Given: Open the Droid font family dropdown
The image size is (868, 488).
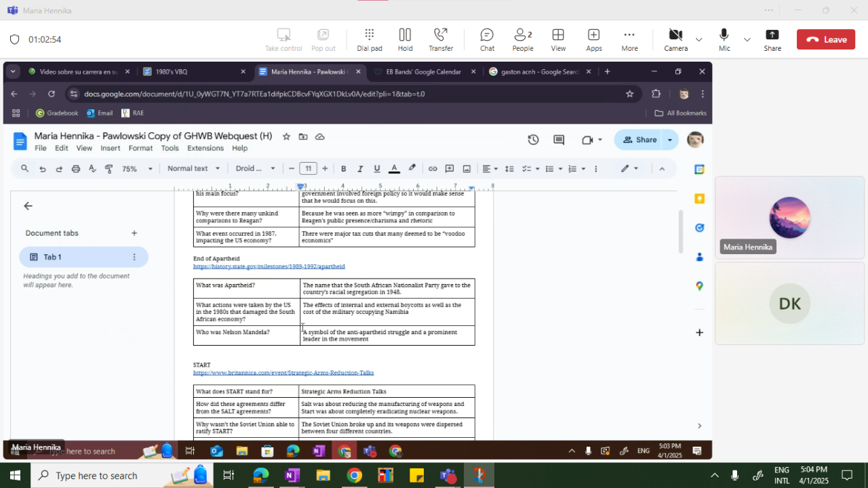Looking at the screenshot, I should tap(255, 169).
